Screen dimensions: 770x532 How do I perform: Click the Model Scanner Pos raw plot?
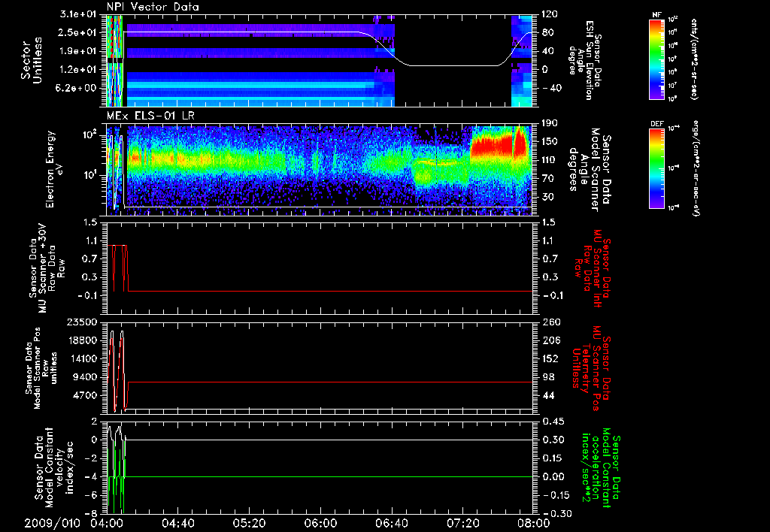(319, 367)
